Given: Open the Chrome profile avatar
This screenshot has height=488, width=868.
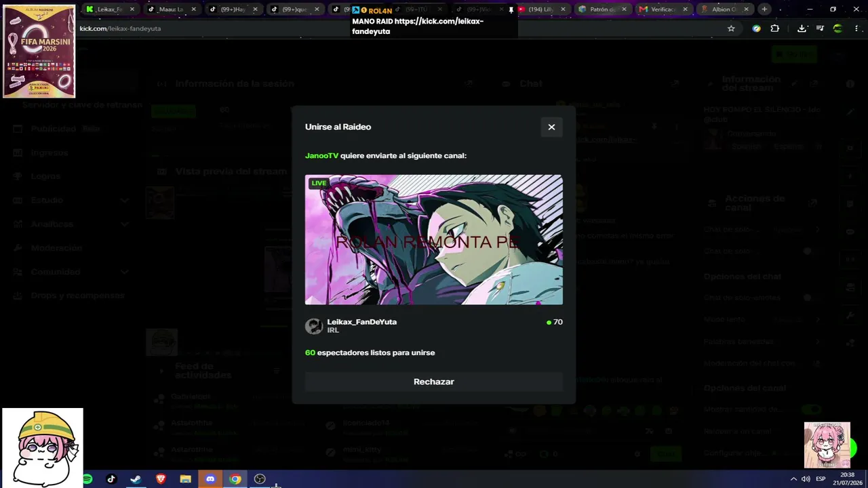Looking at the screenshot, I should pos(837,28).
